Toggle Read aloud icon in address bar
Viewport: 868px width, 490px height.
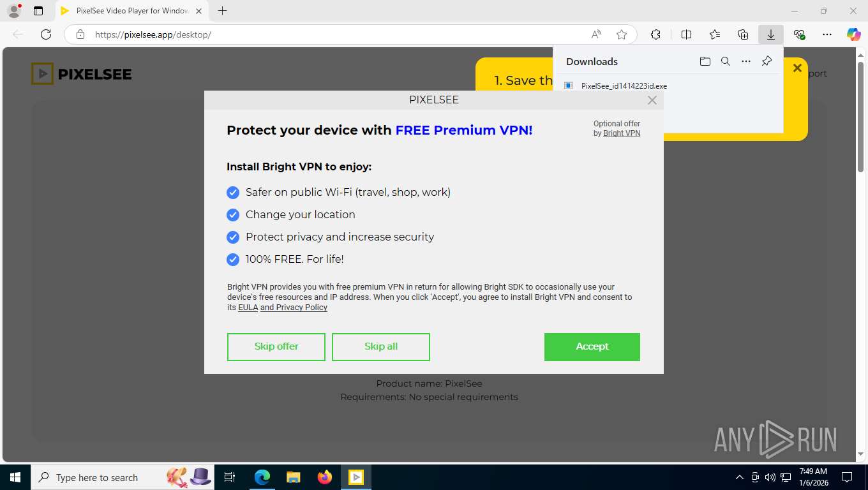pos(596,34)
